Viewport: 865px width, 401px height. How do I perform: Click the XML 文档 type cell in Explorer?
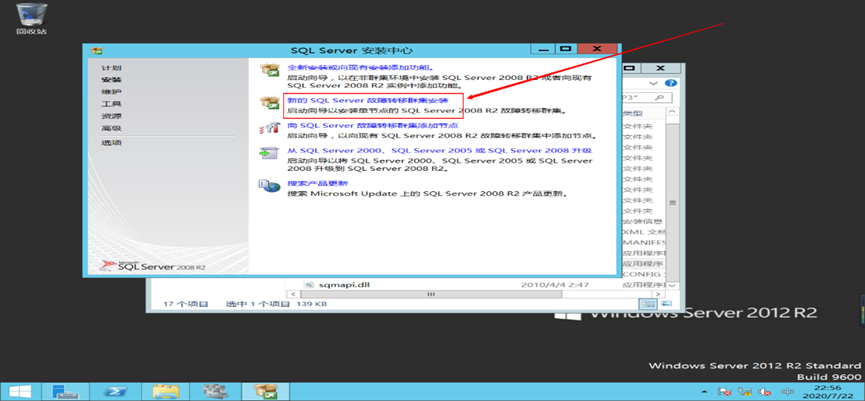(x=644, y=232)
